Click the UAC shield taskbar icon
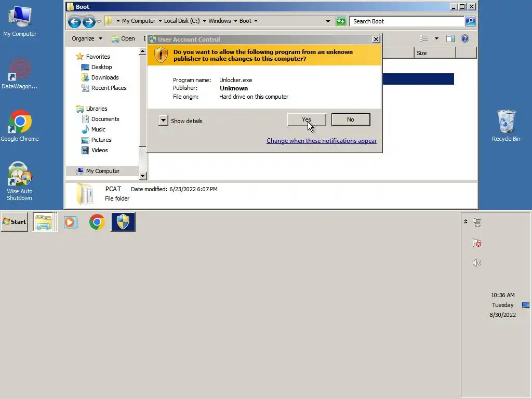The height and width of the screenshot is (399, 532). [123, 222]
